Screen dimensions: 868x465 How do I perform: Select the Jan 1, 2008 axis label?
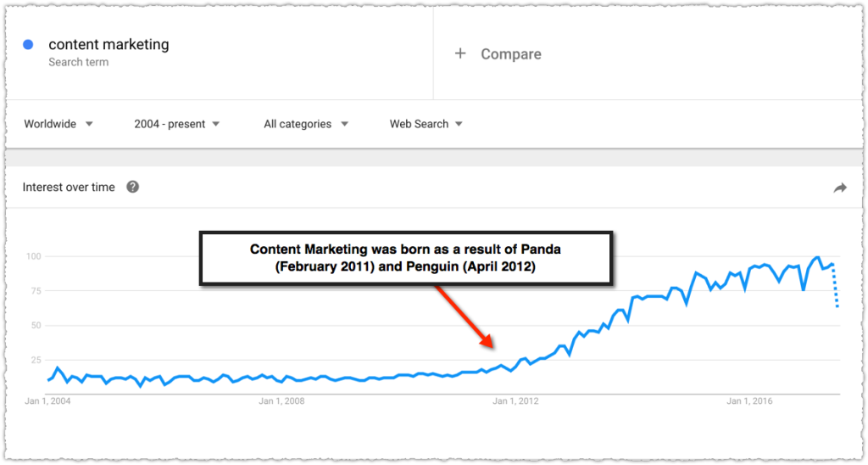click(x=281, y=401)
